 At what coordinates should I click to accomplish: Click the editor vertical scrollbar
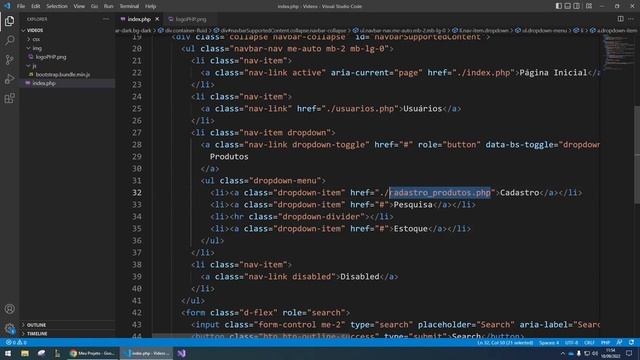637,154
